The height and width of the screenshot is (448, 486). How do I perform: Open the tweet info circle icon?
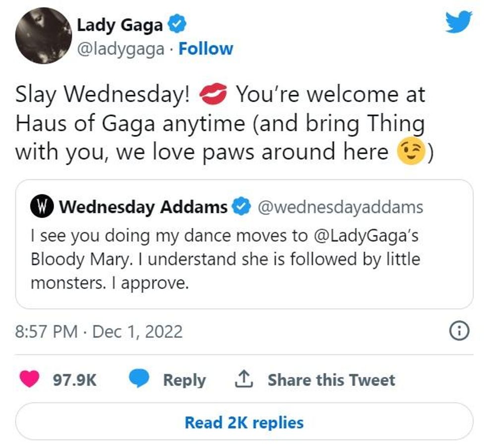click(x=459, y=332)
